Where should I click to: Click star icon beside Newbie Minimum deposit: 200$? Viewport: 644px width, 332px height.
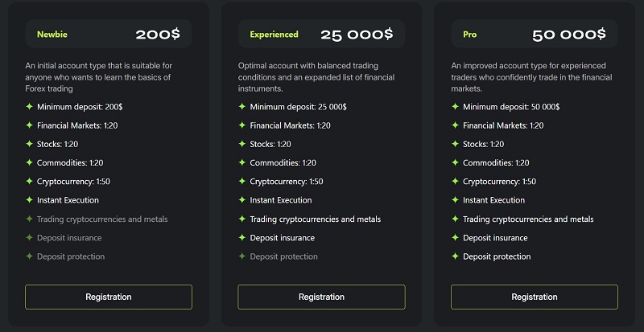pos(29,107)
